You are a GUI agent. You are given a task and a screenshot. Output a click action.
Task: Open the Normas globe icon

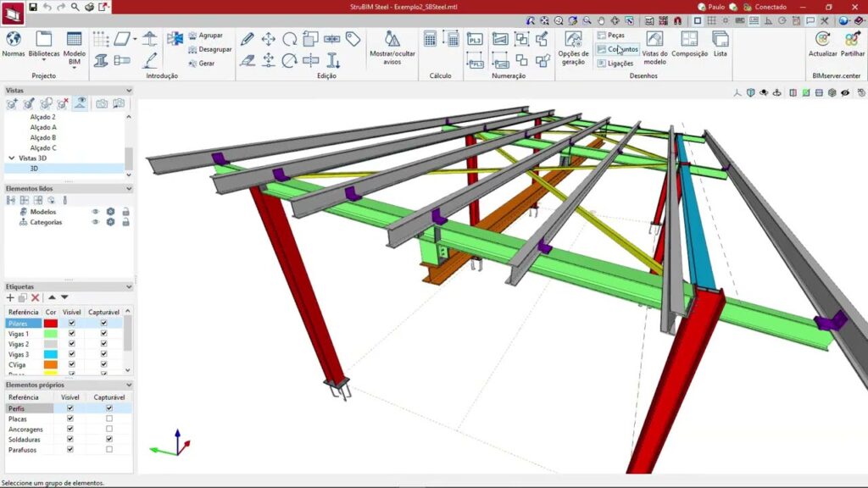pyautogui.click(x=14, y=39)
